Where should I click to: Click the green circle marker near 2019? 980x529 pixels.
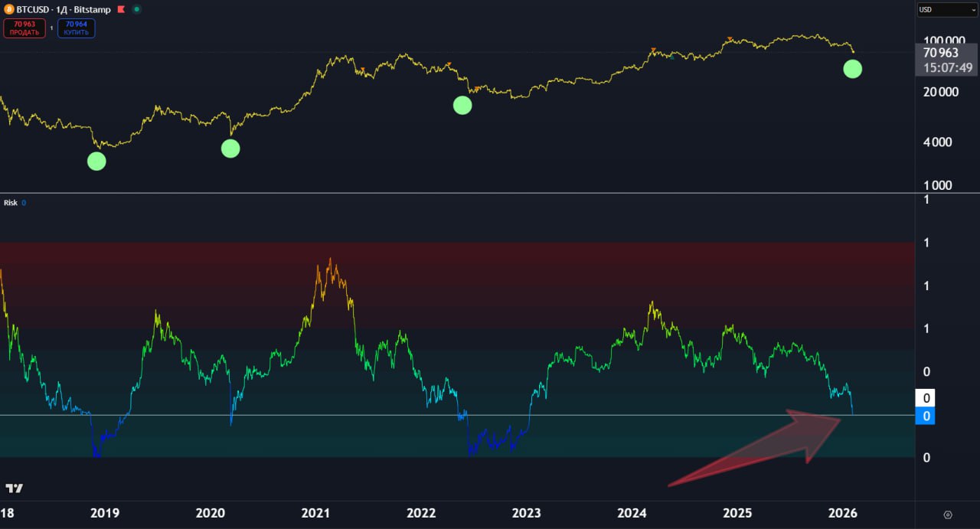pos(96,161)
